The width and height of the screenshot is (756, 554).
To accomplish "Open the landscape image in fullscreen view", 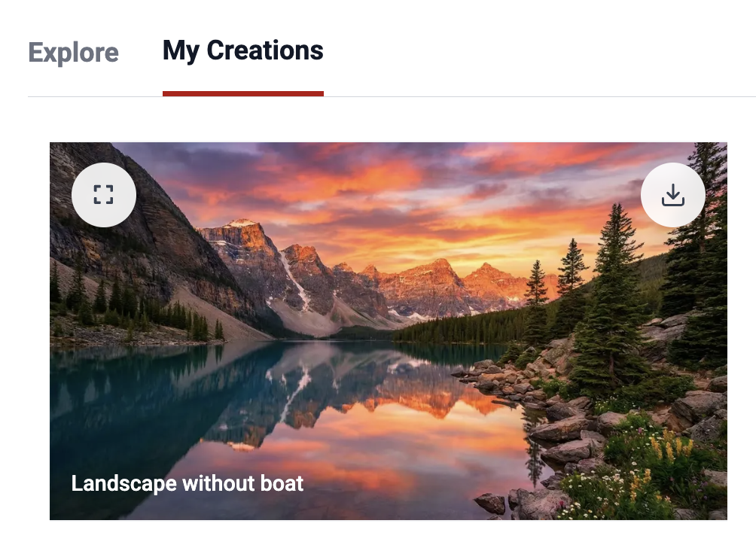I will coord(104,195).
